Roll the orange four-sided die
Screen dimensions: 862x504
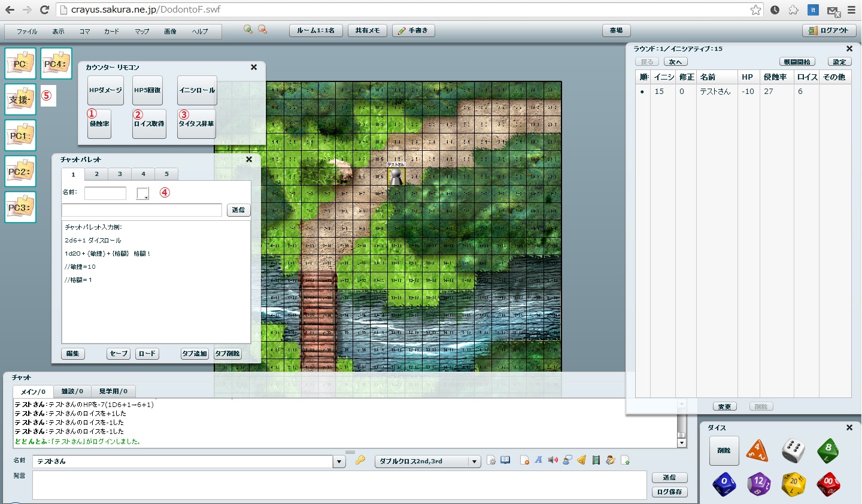[757, 450]
